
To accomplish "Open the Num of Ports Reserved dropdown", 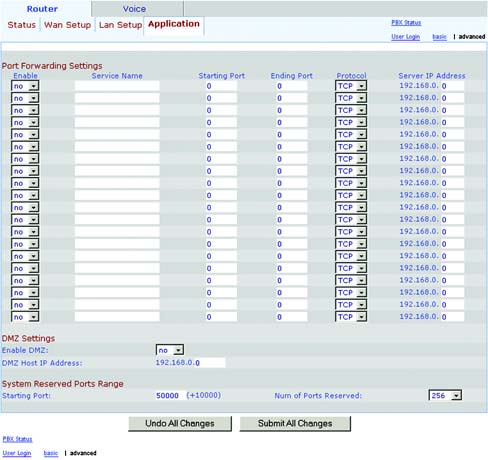I will pyautogui.click(x=445, y=395).
